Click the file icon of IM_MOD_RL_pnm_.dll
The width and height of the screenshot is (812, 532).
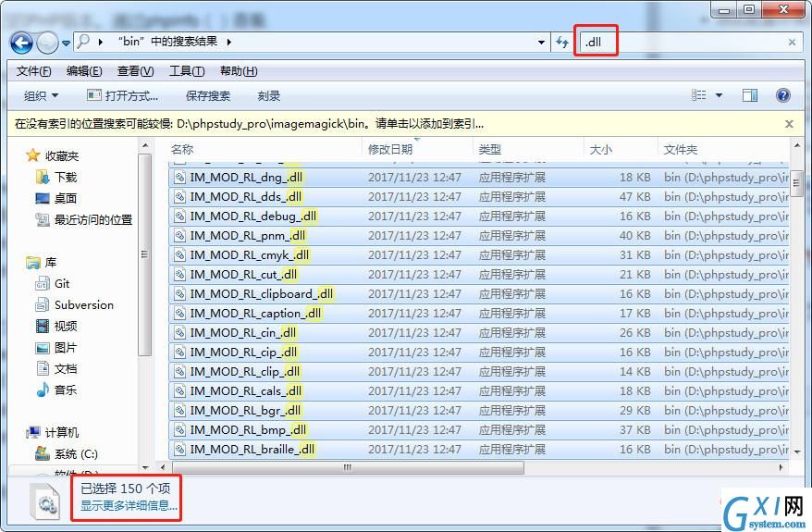[179, 236]
